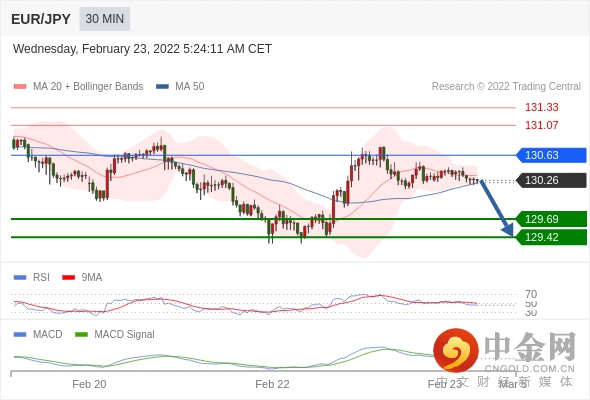Click the 129.42 green support tag
The image size is (590, 400).
point(551,237)
